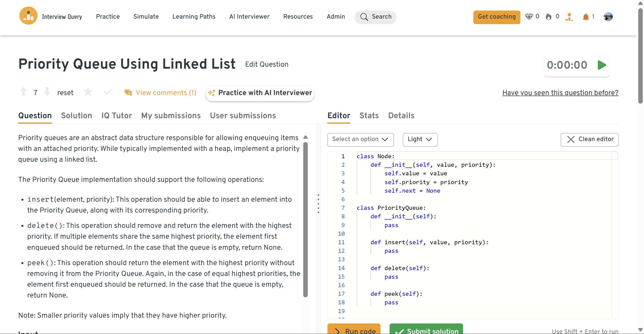Start the timer with the play button
This screenshot has width=644, height=334.
(602, 65)
